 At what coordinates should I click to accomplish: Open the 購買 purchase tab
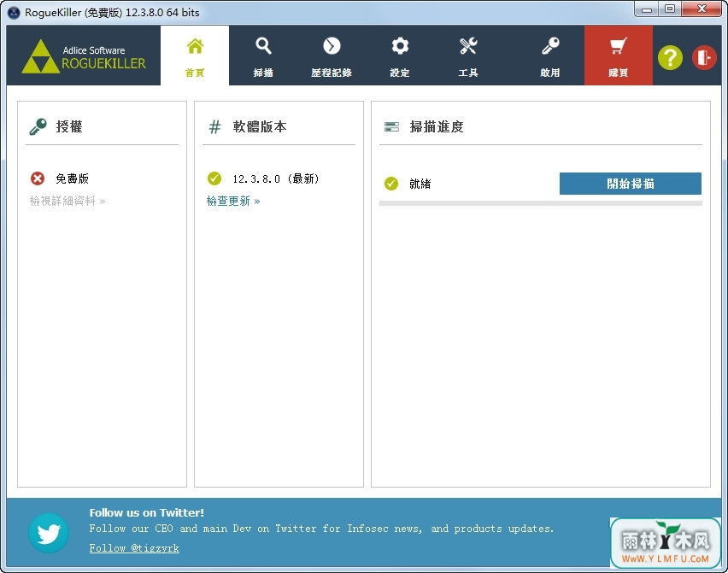coord(619,56)
